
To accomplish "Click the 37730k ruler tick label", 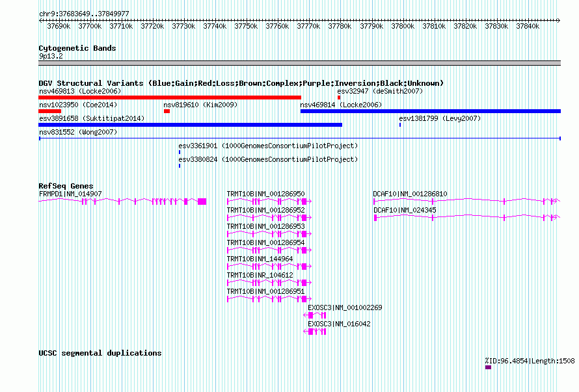I will [x=183, y=26].
